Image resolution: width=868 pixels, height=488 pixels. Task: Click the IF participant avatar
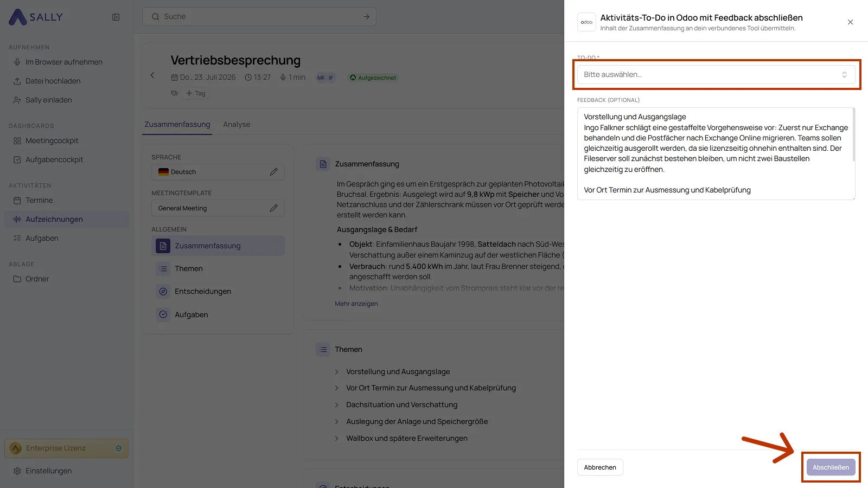(x=331, y=78)
